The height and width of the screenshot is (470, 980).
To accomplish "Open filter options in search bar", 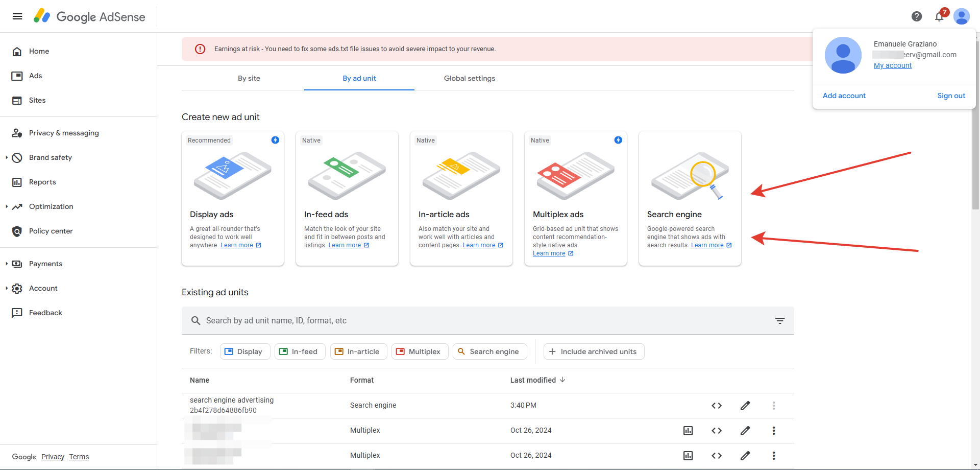I will pyautogui.click(x=780, y=321).
